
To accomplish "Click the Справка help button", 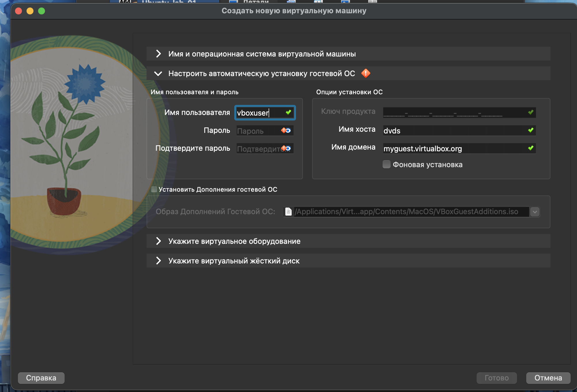I will click(41, 378).
